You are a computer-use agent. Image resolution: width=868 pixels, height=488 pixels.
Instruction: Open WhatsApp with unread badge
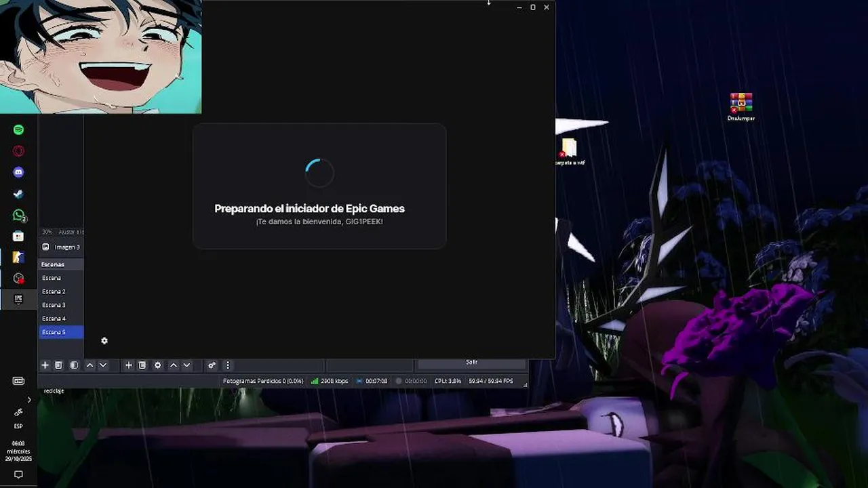tap(19, 216)
